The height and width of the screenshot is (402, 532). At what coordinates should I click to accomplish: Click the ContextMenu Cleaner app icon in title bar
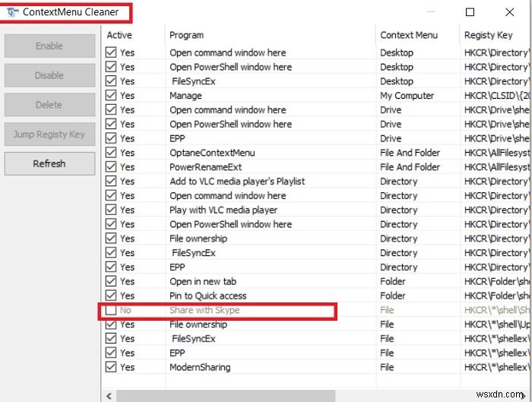pyautogui.click(x=13, y=12)
